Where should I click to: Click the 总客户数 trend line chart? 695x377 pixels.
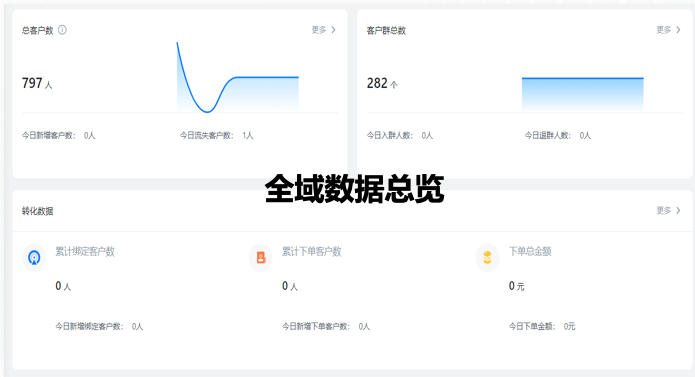point(238,77)
